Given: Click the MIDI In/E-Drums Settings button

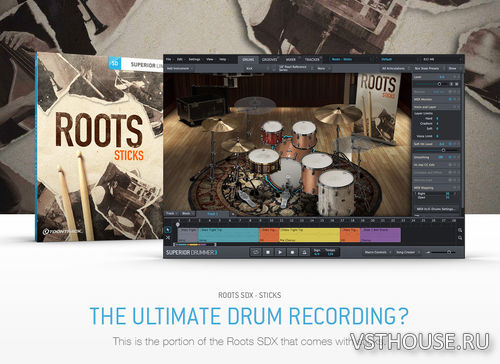Looking at the screenshot, I should (436, 209).
